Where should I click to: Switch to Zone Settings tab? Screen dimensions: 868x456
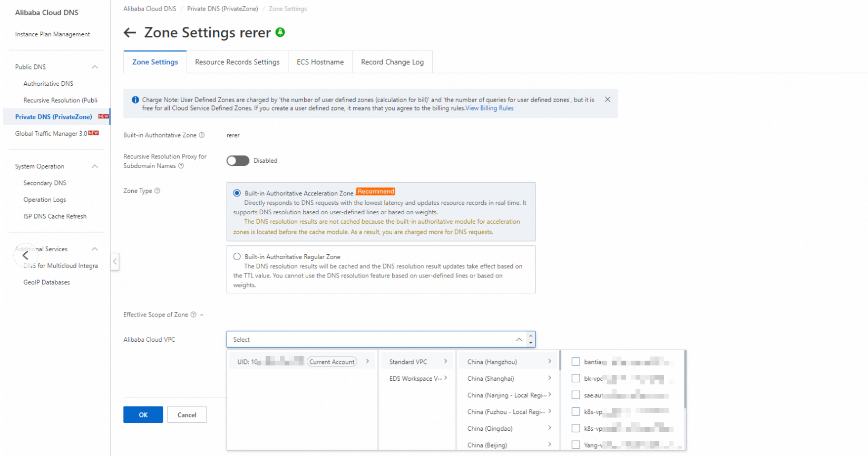(x=155, y=62)
